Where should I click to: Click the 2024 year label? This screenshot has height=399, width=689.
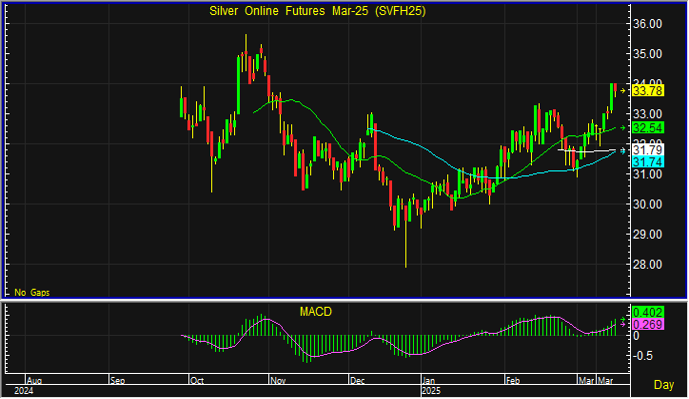24,391
